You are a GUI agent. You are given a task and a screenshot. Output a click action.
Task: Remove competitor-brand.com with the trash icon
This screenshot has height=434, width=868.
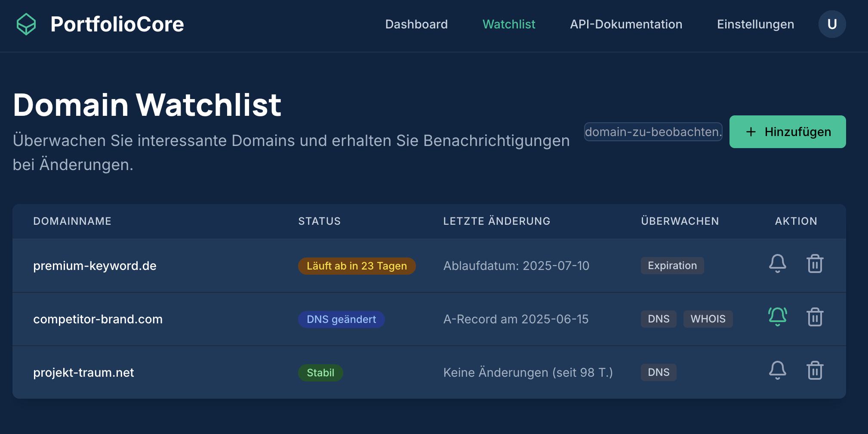[x=815, y=317]
